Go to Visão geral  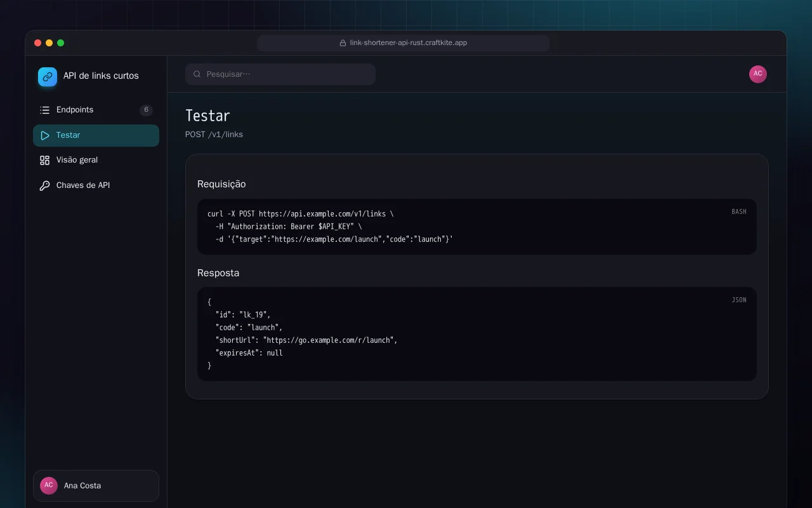point(96,160)
